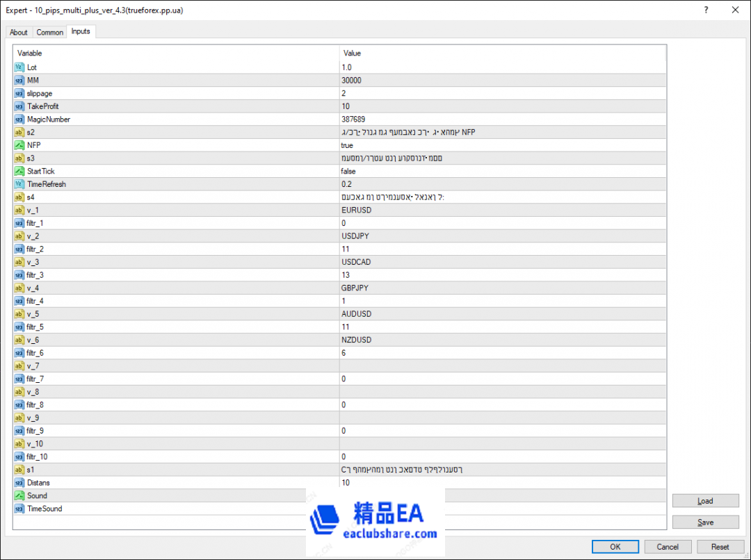Open the Common tab

pos(49,32)
